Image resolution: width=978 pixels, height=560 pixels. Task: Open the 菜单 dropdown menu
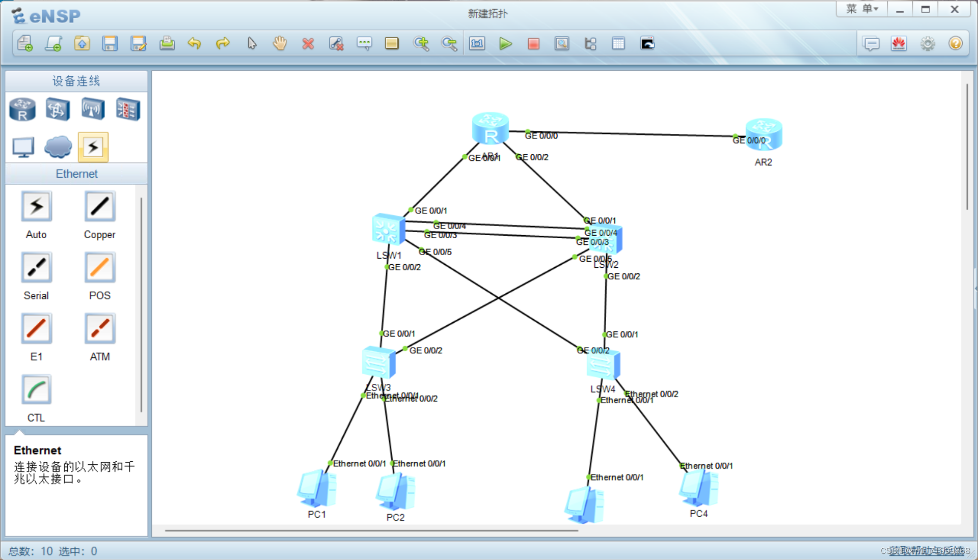[x=862, y=9]
